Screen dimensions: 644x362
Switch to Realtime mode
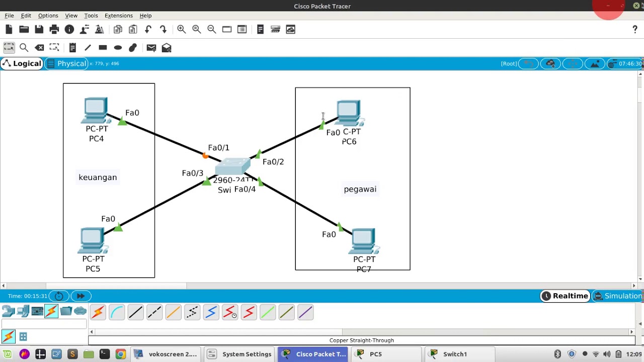(565, 296)
